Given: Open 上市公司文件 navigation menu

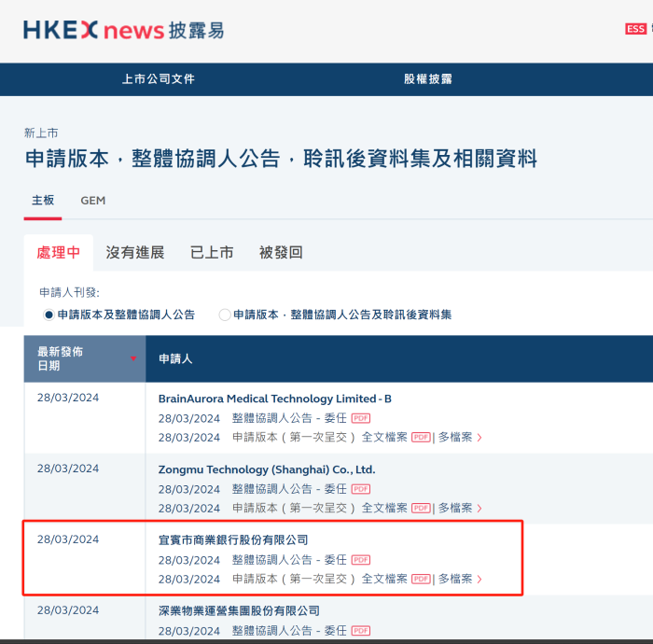Looking at the screenshot, I should [159, 79].
